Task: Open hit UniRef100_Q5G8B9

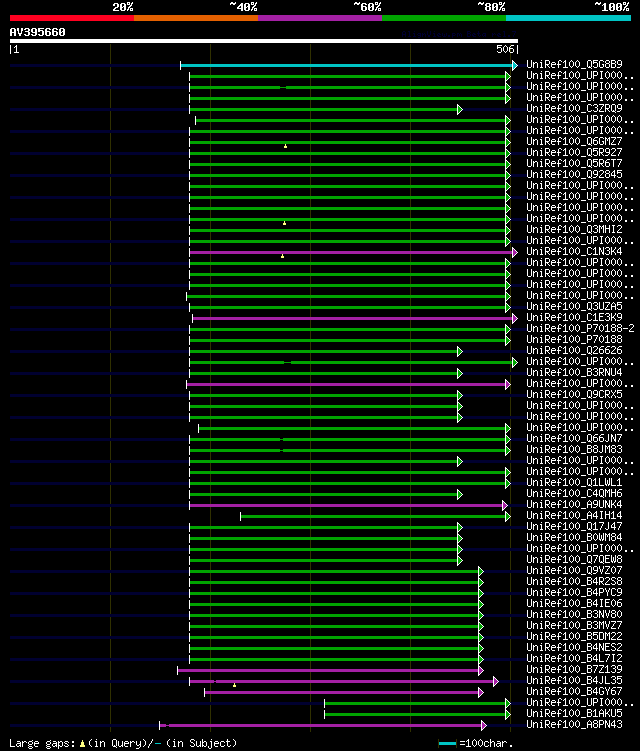Action: pos(574,64)
